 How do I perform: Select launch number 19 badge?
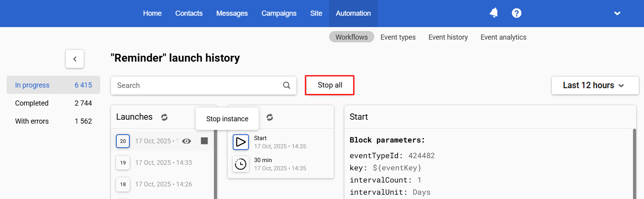(x=123, y=162)
